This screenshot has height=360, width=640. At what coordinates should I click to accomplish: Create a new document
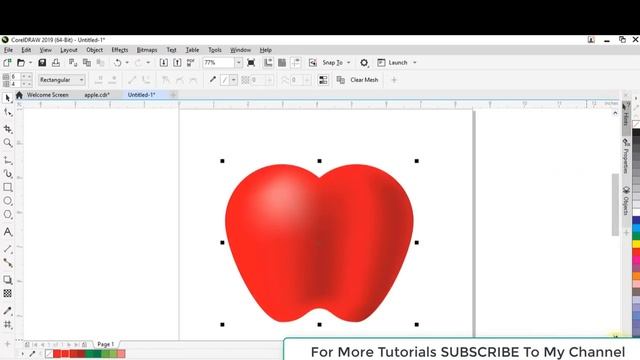[x=7, y=62]
